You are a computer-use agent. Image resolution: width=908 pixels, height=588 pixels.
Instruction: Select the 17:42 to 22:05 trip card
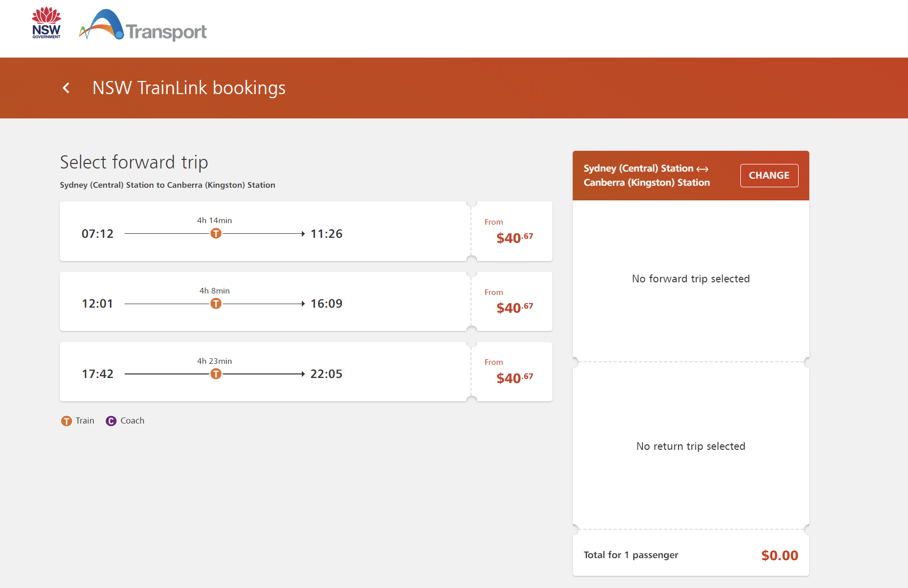click(306, 372)
